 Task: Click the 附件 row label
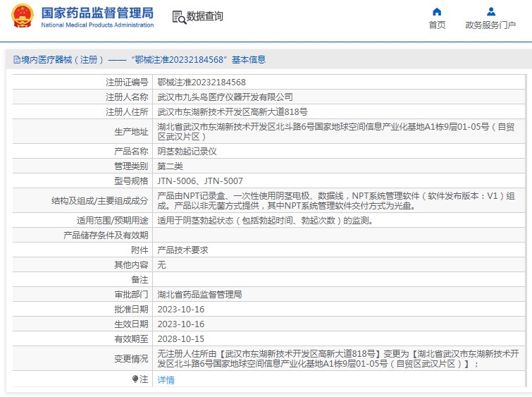[x=140, y=250]
